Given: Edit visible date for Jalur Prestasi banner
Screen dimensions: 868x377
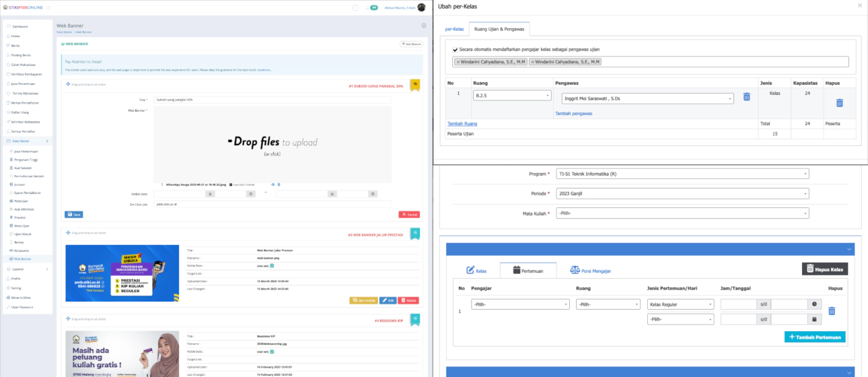Looking at the screenshot, I should tap(272, 265).
